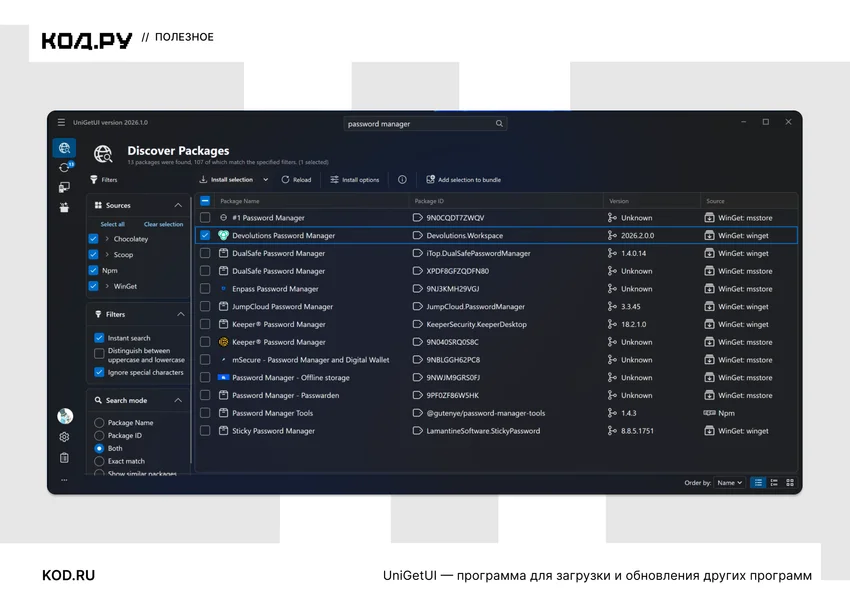This screenshot has height=605, width=850.
Task: Click Password Manager Offline storage icon
Action: pos(223,377)
